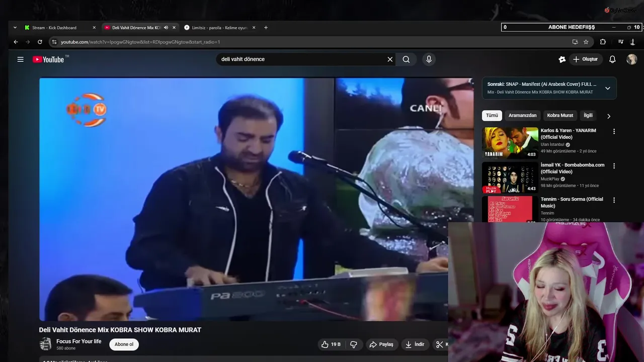This screenshot has width=644, height=362.
Task: Open options menu for Bombabomba.com video
Action: point(614,165)
